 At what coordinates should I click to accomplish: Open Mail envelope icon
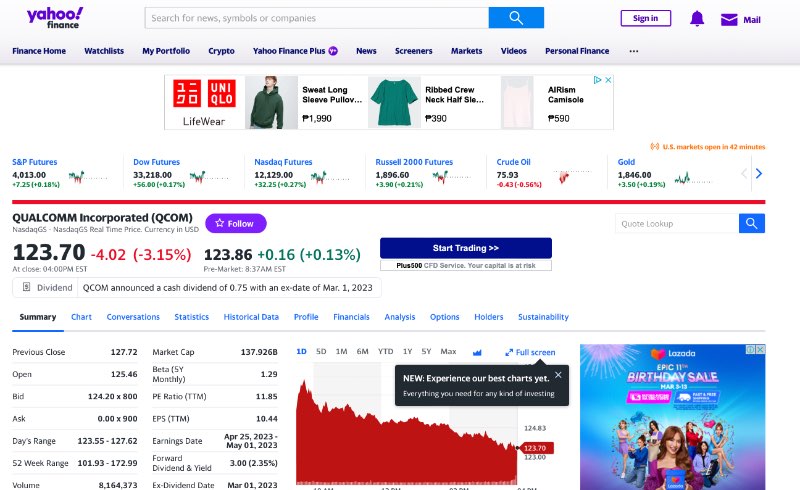click(x=729, y=20)
